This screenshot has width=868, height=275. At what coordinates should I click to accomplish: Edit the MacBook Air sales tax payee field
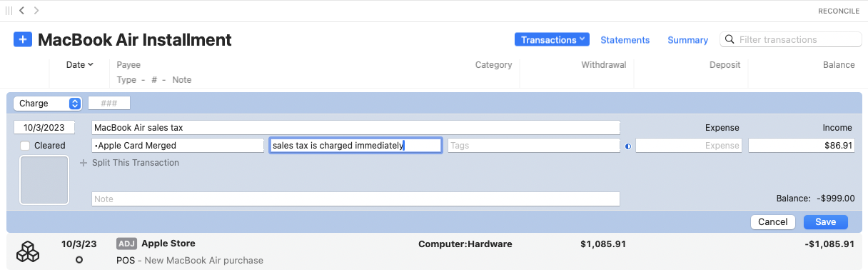pos(355,128)
